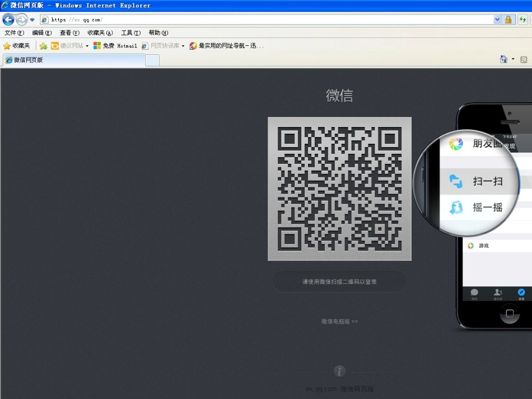The height and width of the screenshot is (399, 532).
Task: Expand the 网页快讯库 dropdown arrow
Action: [x=183, y=46]
